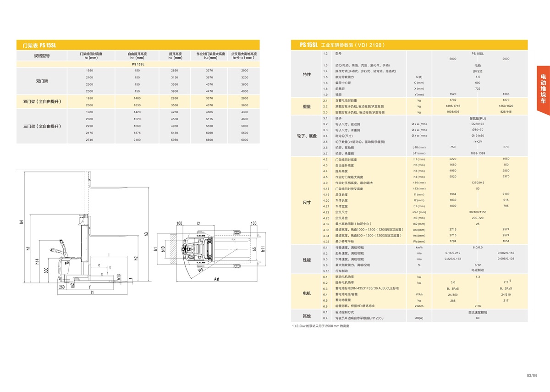Select the value '1794'
Screen dimensions: 550x392
coord(453,242)
